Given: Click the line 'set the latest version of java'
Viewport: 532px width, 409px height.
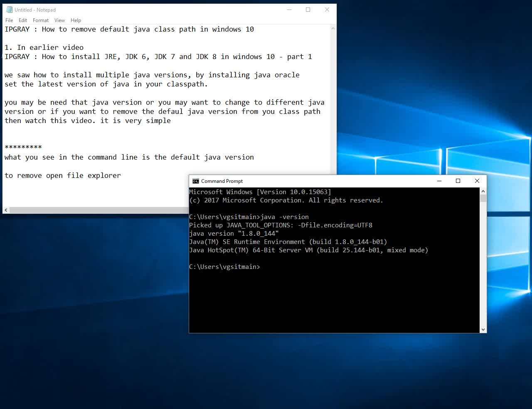Looking at the screenshot, I should pos(106,84).
